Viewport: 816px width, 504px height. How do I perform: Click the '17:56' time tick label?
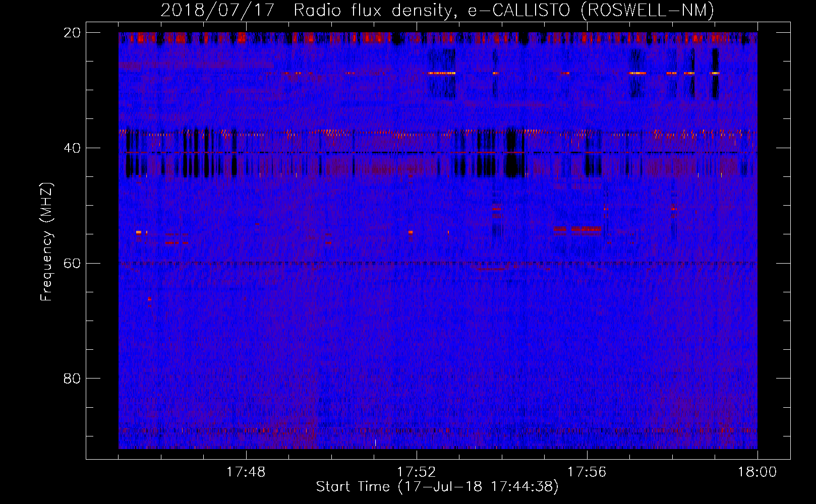(587, 472)
